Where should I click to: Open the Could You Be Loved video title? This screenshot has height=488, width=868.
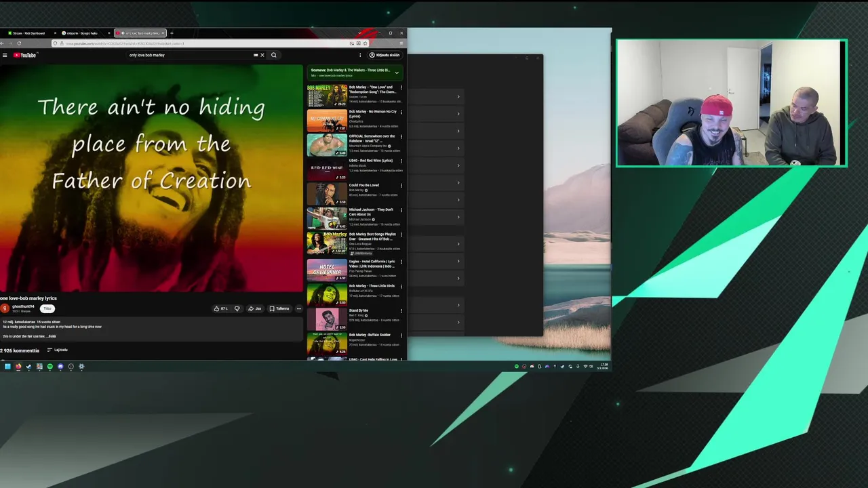coord(364,185)
